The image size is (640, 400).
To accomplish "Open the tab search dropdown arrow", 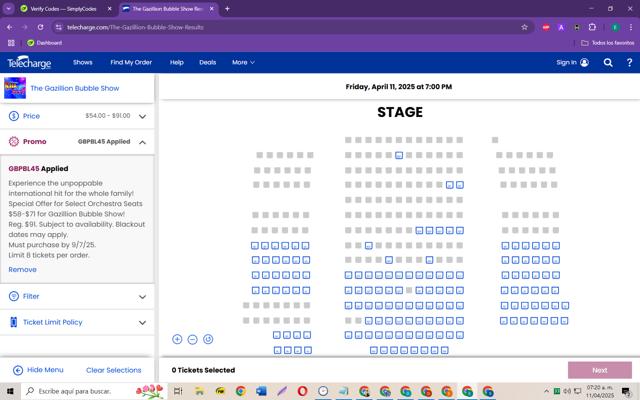I will coord(9,9).
